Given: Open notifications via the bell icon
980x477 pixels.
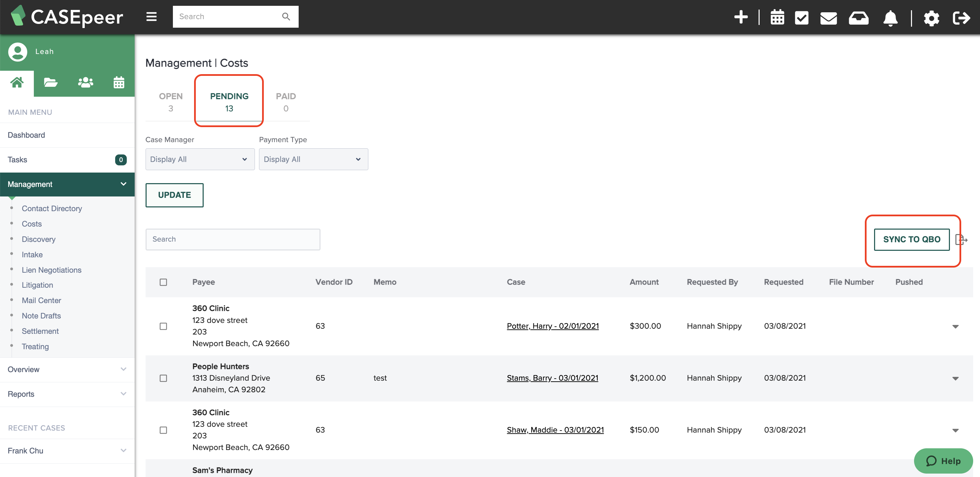Looking at the screenshot, I should pyautogui.click(x=890, y=17).
